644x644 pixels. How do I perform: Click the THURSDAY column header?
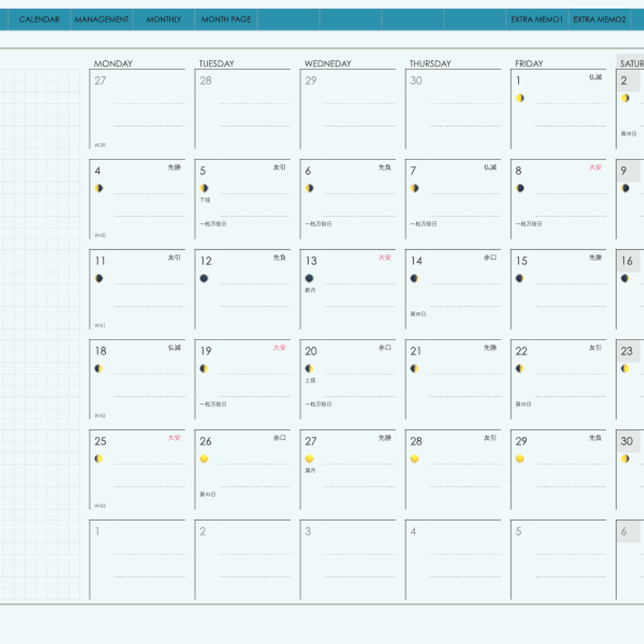[430, 64]
